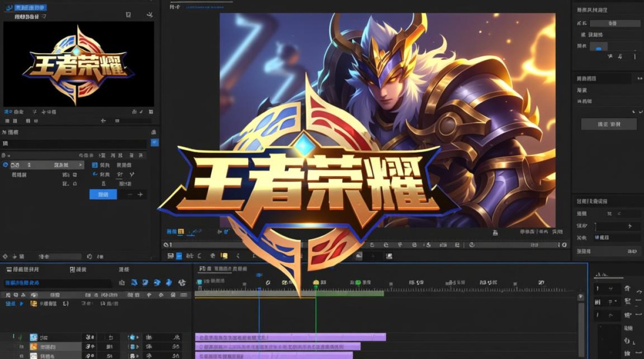
Task: Click the green segment of the work area bar
Action: click(350, 293)
